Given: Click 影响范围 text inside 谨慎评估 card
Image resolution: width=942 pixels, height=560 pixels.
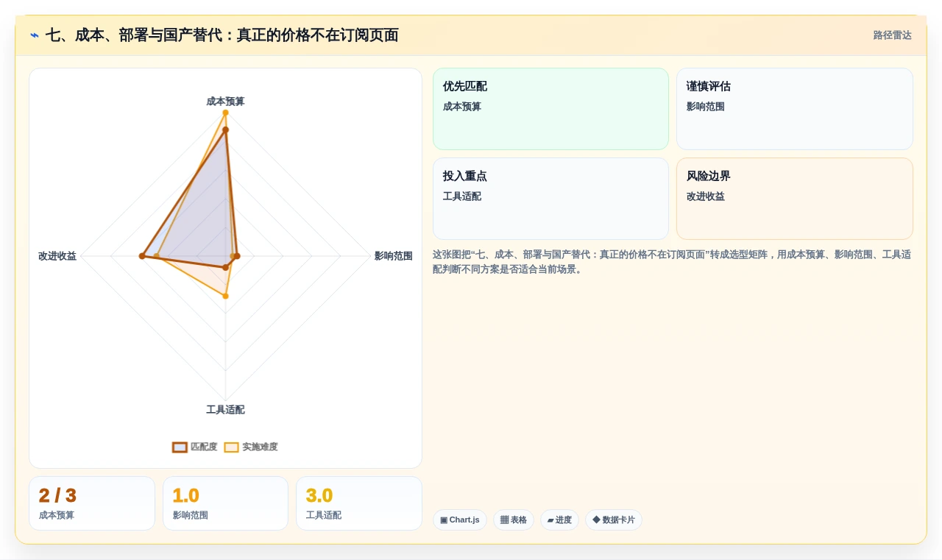Looking at the screenshot, I should click(x=706, y=107).
